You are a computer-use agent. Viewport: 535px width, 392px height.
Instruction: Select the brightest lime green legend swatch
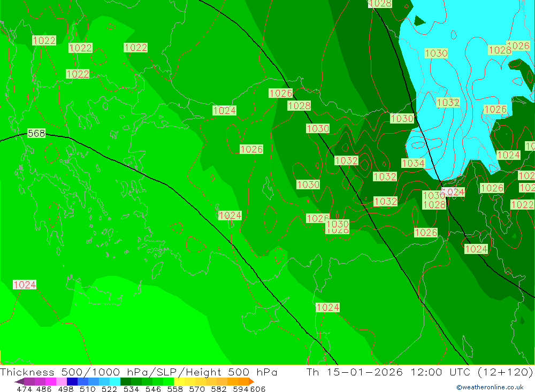[x=169, y=381]
